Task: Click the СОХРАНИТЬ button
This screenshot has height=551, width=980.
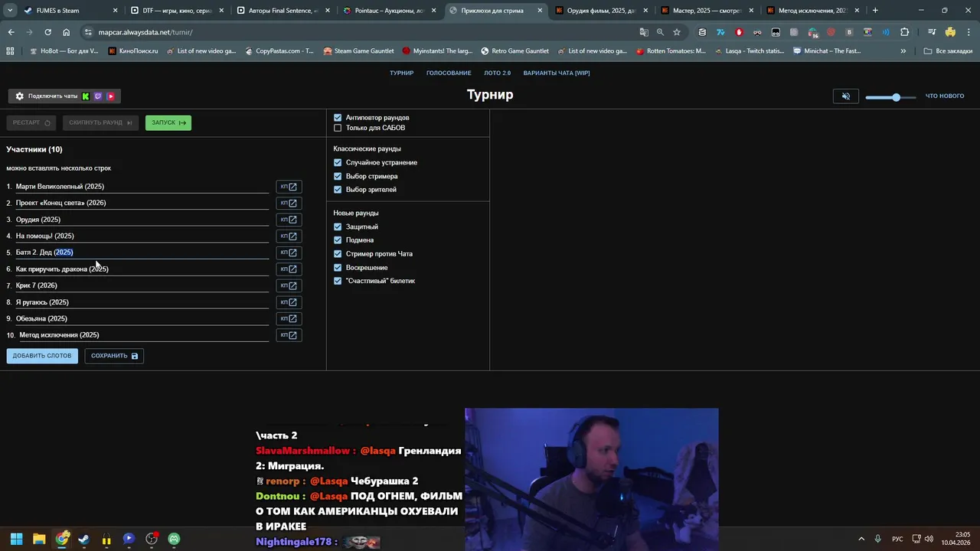Action: (x=114, y=356)
